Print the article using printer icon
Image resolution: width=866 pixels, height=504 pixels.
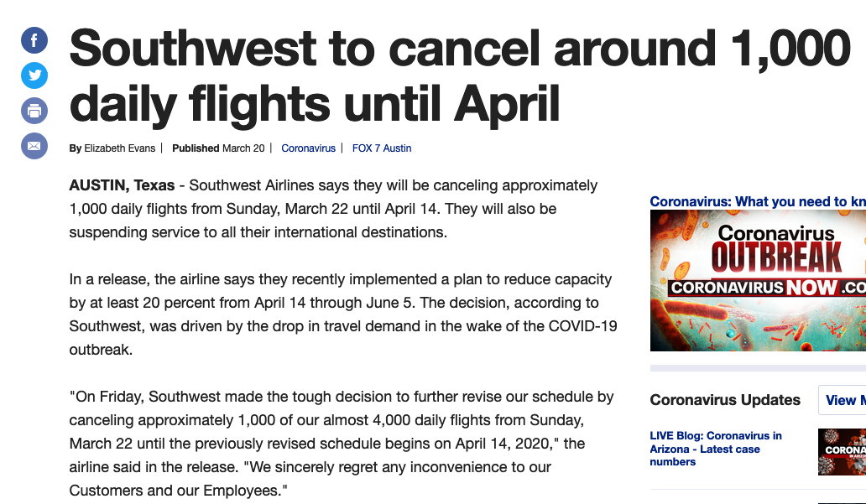pos(34,110)
